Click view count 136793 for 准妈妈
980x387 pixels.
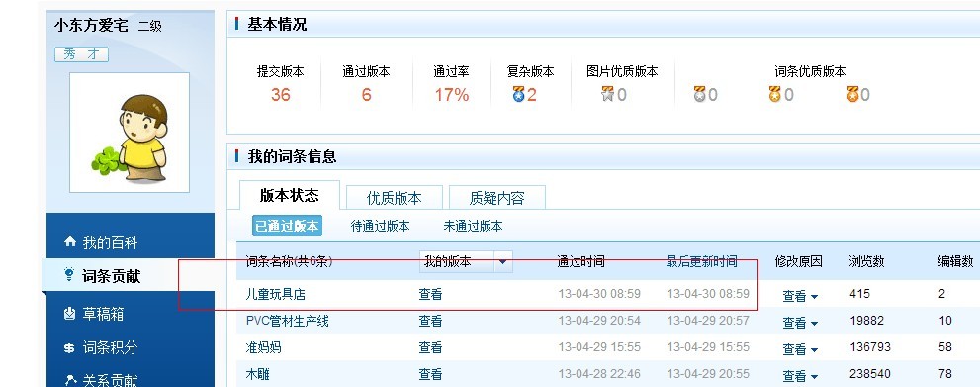[870, 347]
